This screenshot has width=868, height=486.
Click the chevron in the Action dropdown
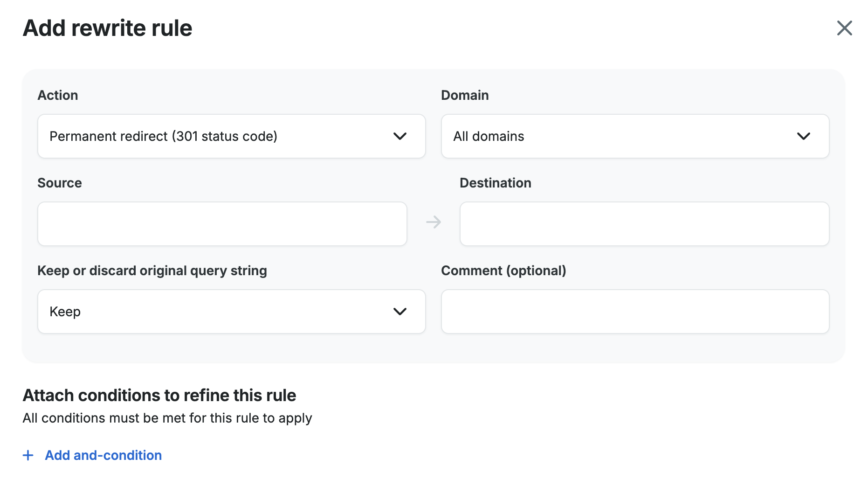point(400,136)
